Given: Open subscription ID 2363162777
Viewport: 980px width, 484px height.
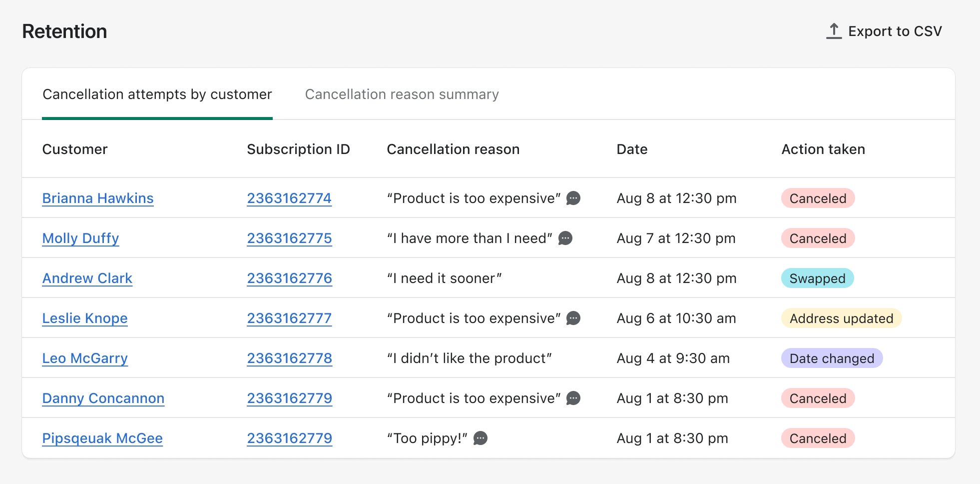Looking at the screenshot, I should click(x=289, y=318).
